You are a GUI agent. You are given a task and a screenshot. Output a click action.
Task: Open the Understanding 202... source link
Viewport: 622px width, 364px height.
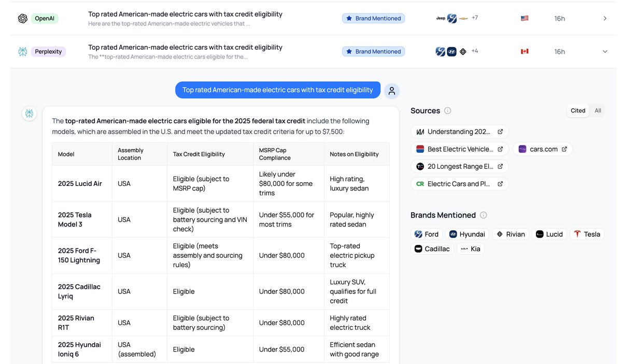point(460,132)
